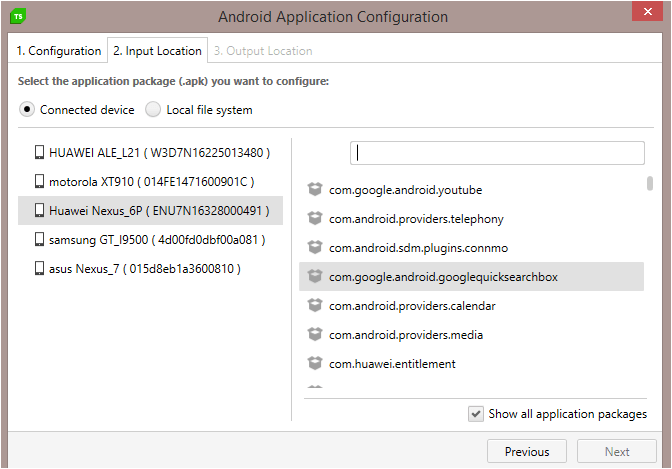Click the Previous button
The height and width of the screenshot is (469, 672).
pos(527,451)
